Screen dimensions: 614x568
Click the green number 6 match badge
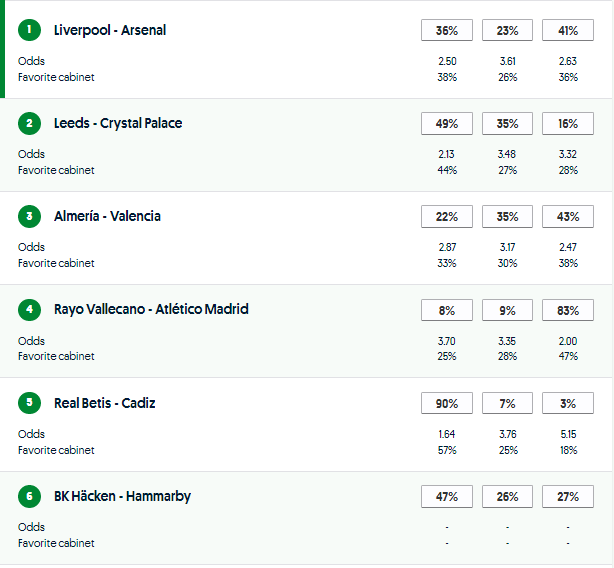coord(30,496)
